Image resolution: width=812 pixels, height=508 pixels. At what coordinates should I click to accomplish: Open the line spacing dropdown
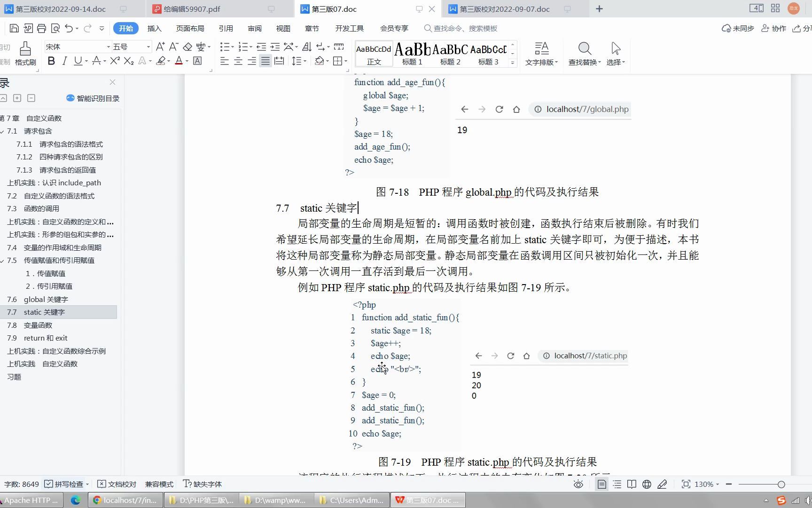305,61
